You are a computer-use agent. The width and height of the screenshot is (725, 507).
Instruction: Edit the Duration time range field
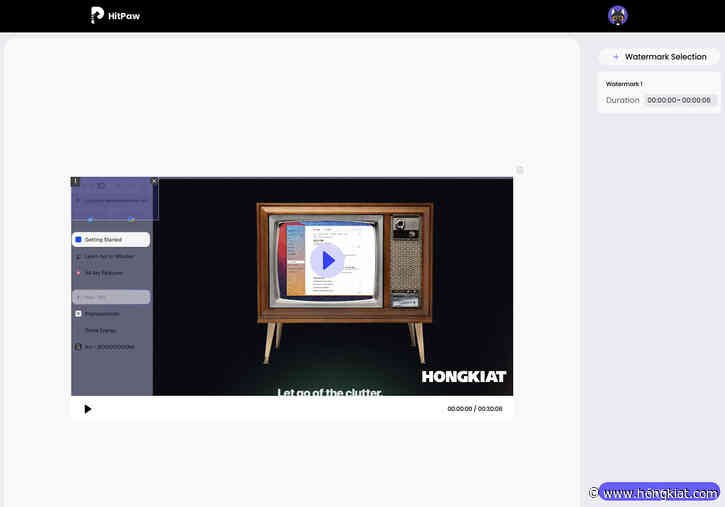[x=679, y=100]
